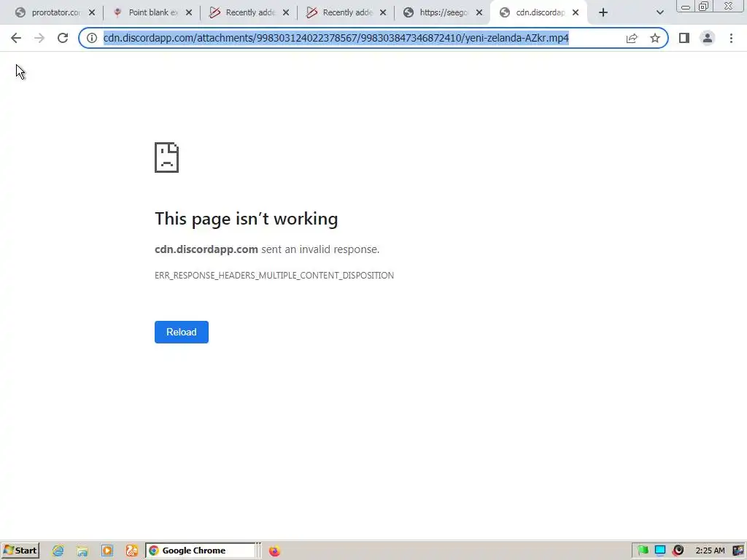Viewport: 747px width, 560px height.
Task: Bookmark this tab with star icon
Action: point(655,38)
